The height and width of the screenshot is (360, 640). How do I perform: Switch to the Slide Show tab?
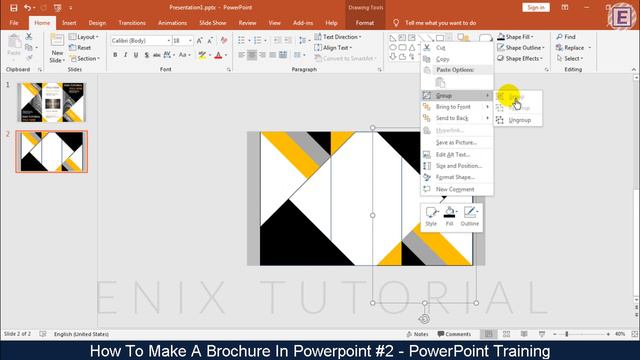(x=213, y=23)
